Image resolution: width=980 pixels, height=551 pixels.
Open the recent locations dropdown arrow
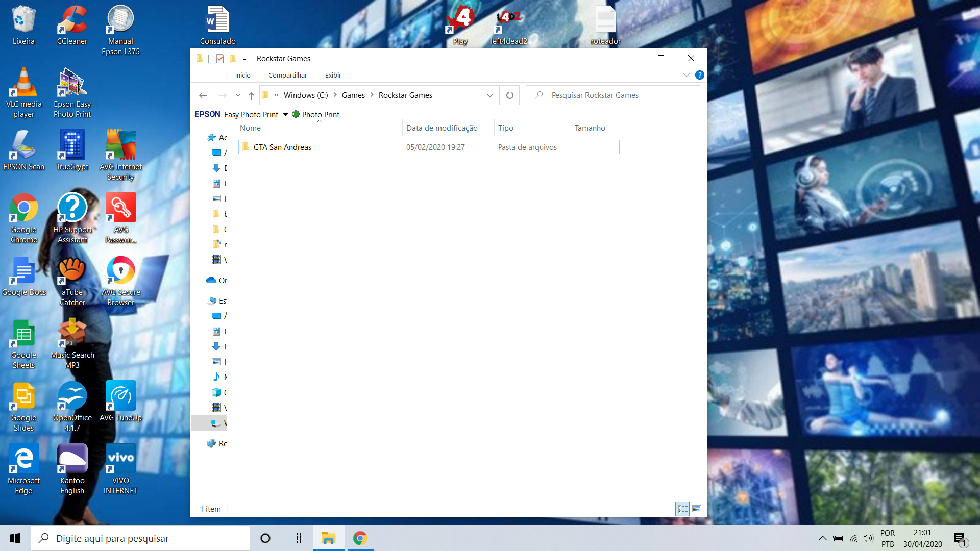pos(238,95)
